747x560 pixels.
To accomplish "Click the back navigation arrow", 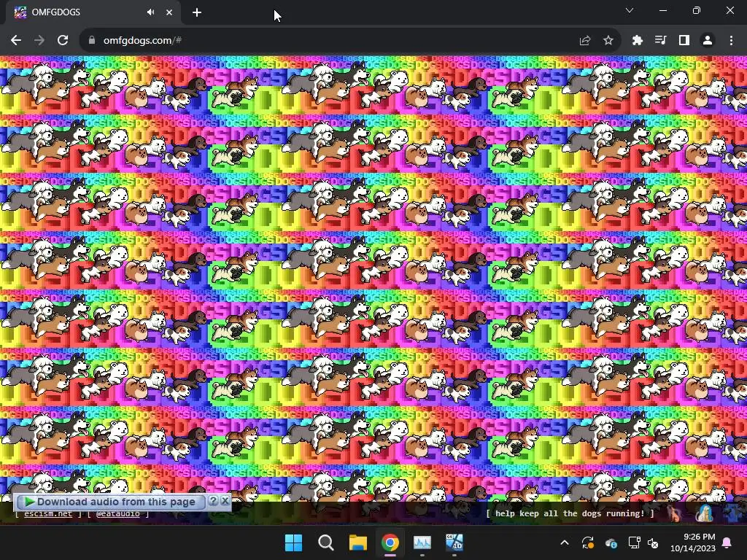I will coord(16,41).
